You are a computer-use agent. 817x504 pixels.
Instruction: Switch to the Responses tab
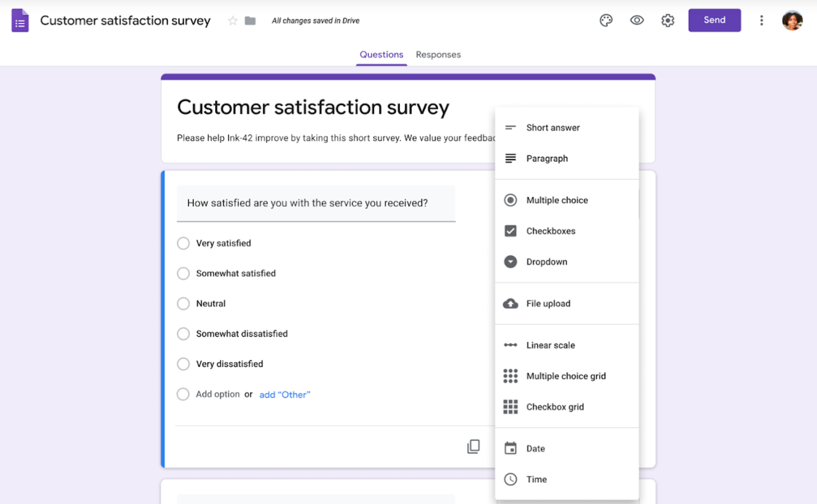(438, 55)
